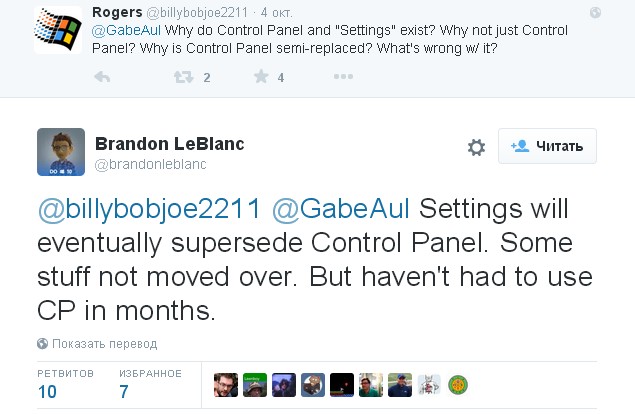Click the first avatar in the favoriters row
Viewport: 635px width, 415px height.
pyautogui.click(x=227, y=386)
